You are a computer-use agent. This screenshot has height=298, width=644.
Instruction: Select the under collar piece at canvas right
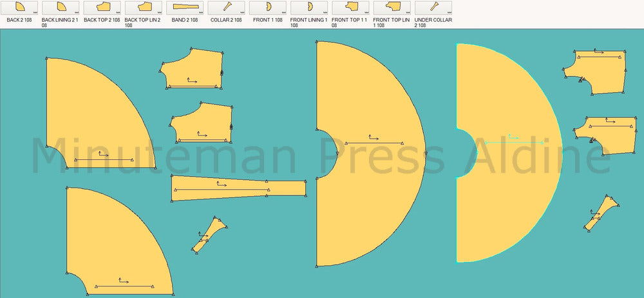click(x=601, y=214)
